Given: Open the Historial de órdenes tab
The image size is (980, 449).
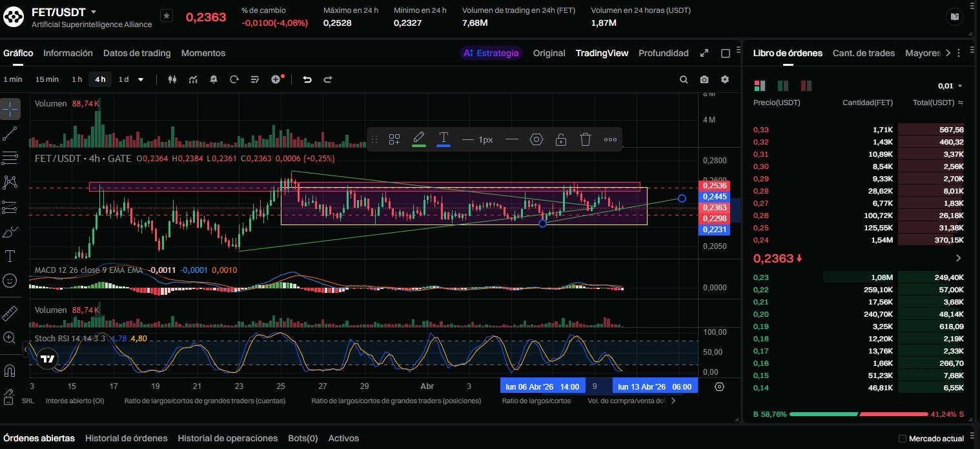Looking at the screenshot, I should coord(126,438).
